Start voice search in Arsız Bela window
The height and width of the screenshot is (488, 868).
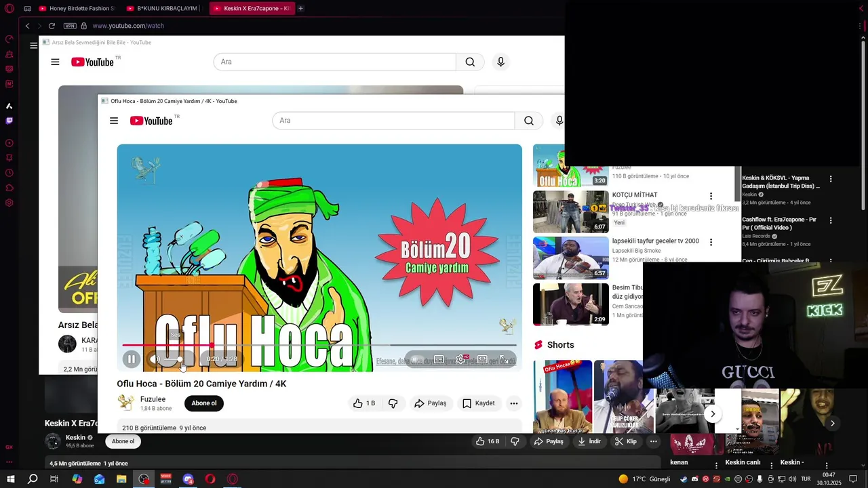click(500, 62)
